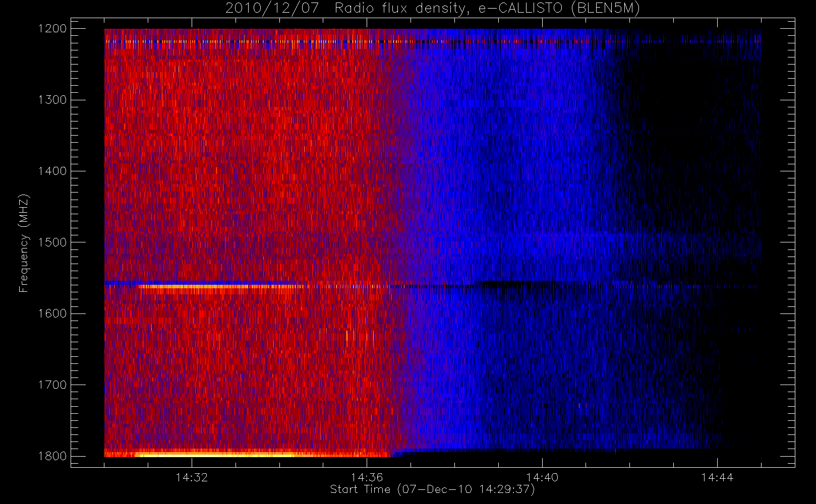Click the 1200 frequency tick label

(x=52, y=29)
